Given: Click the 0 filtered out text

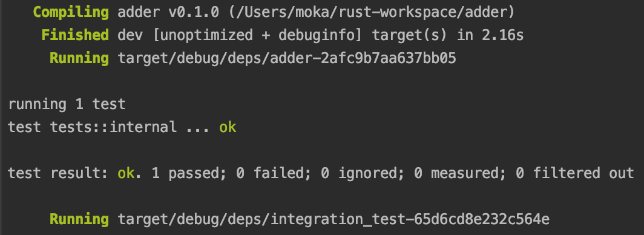Looking at the screenshot, I should click(575, 173).
